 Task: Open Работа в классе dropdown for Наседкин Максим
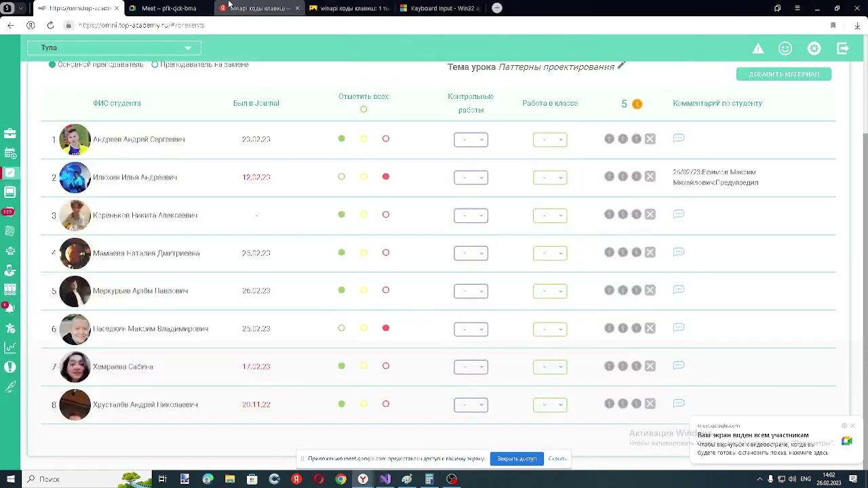[x=550, y=329]
